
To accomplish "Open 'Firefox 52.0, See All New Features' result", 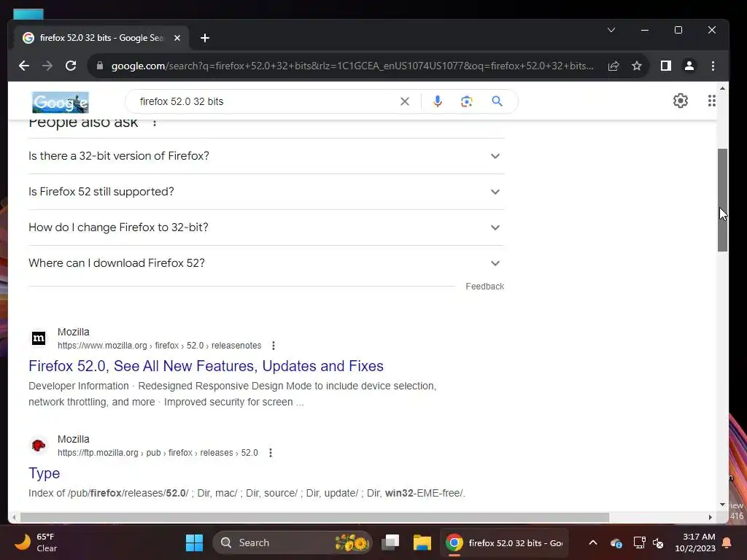I will [x=206, y=366].
